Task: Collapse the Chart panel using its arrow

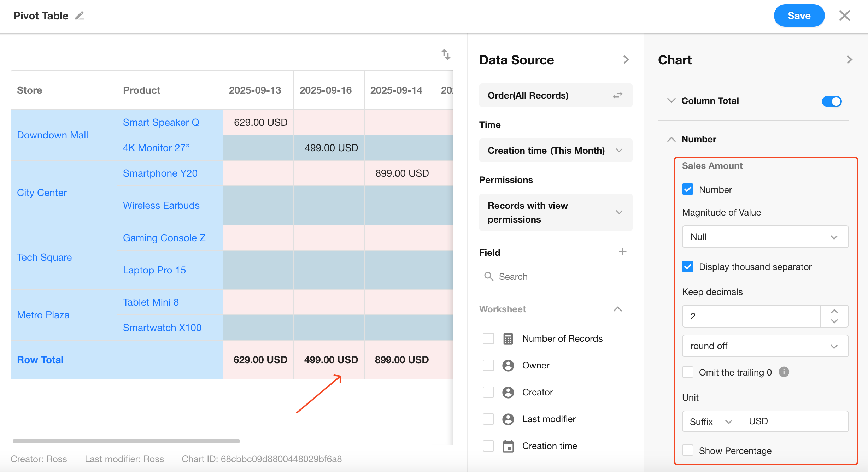Action: pyautogui.click(x=849, y=60)
